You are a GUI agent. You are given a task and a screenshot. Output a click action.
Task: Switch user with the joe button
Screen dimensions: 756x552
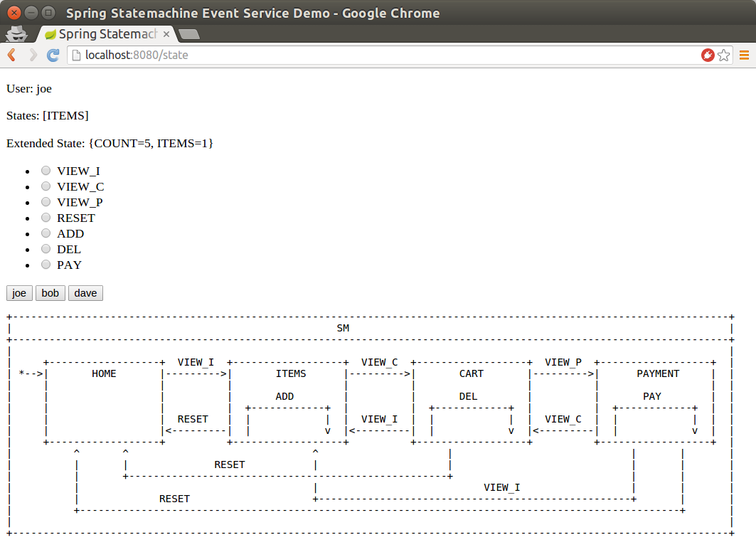19,293
